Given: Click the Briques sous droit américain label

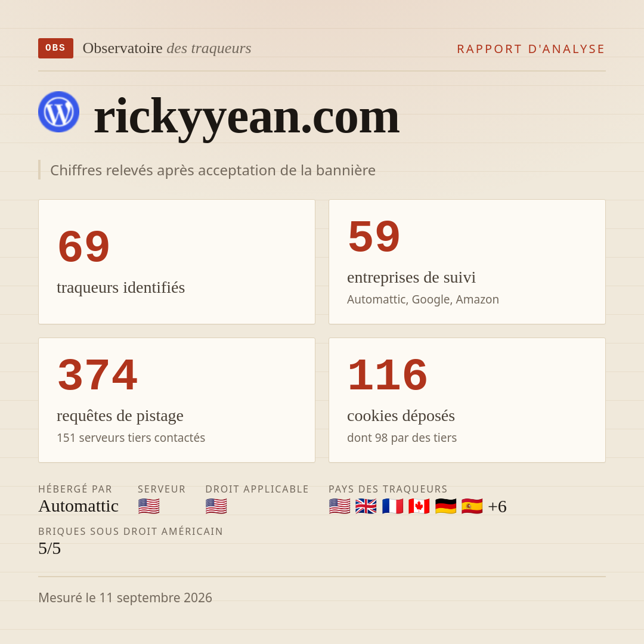Looking at the screenshot, I should tap(131, 531).
